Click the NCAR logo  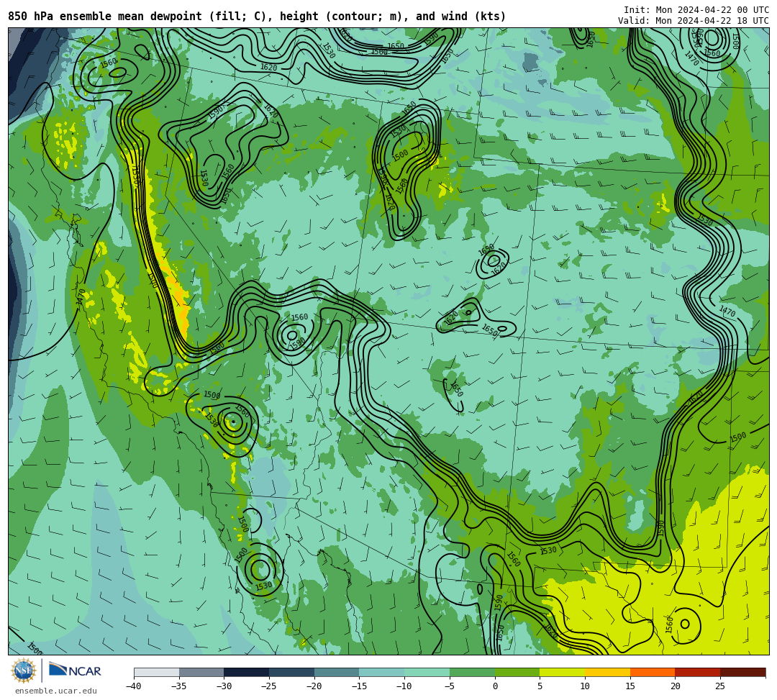[x=75, y=671]
